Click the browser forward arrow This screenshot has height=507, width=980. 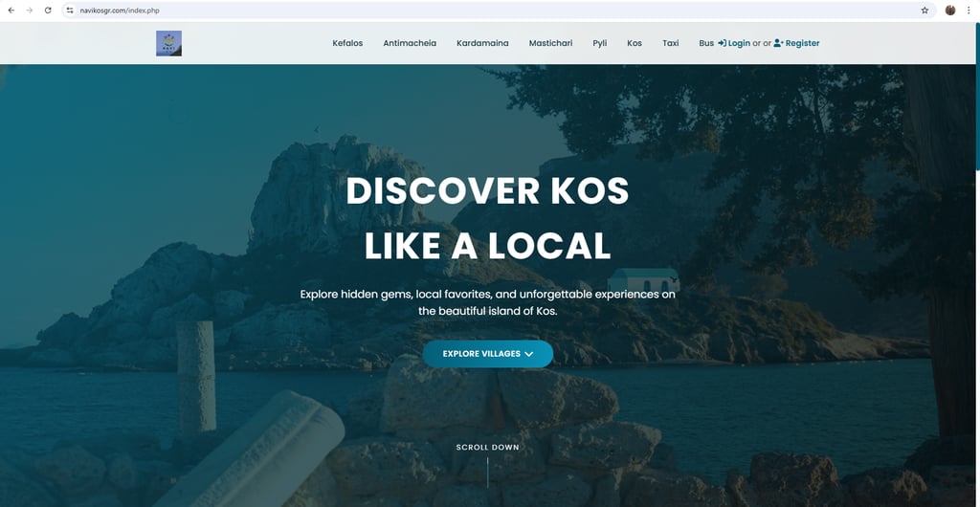[30, 10]
